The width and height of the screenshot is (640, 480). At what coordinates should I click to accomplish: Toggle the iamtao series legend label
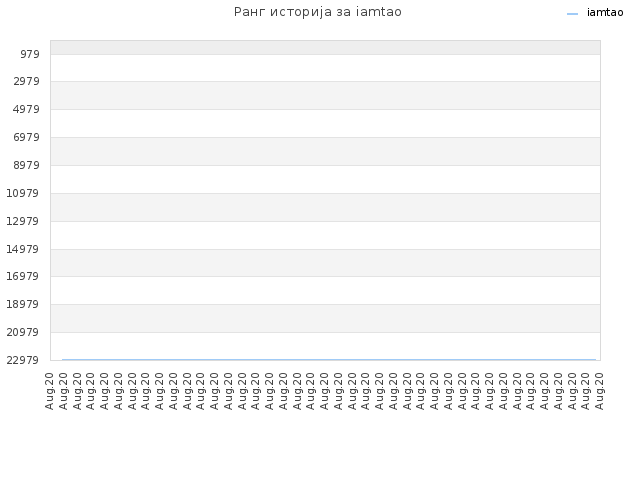605,13
